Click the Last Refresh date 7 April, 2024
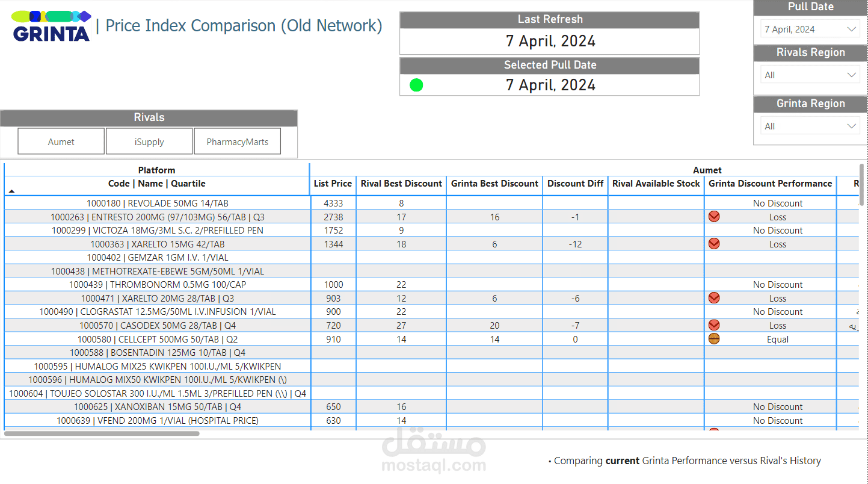This screenshot has width=868, height=484. click(550, 41)
